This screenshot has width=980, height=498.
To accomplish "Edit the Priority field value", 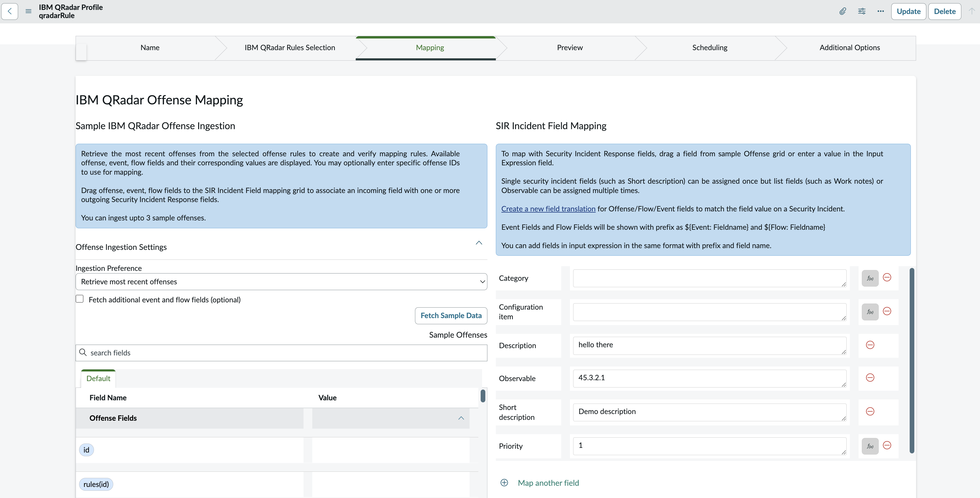I will (x=709, y=446).
